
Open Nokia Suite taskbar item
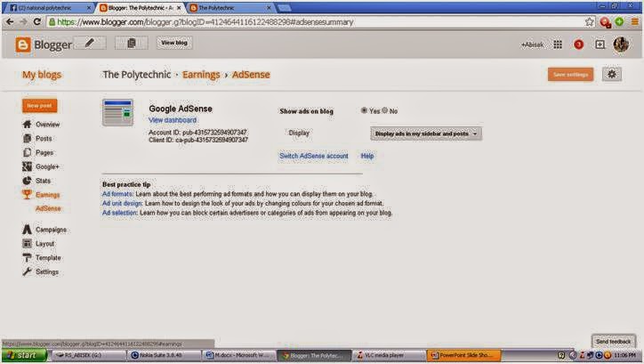pos(164,355)
